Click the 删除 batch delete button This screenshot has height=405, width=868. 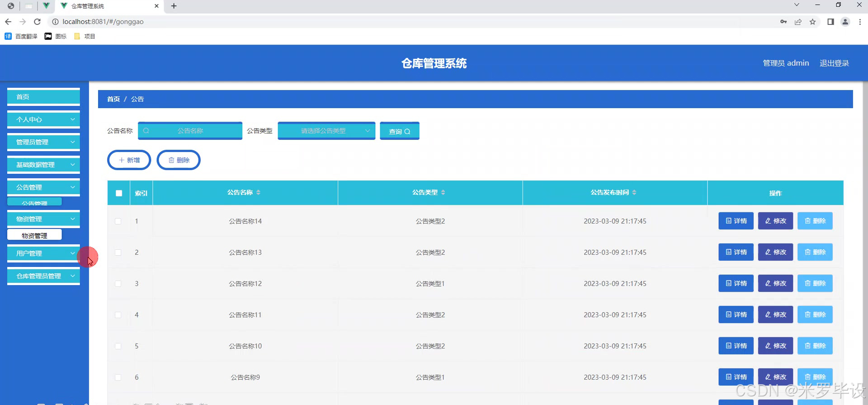pyautogui.click(x=179, y=160)
